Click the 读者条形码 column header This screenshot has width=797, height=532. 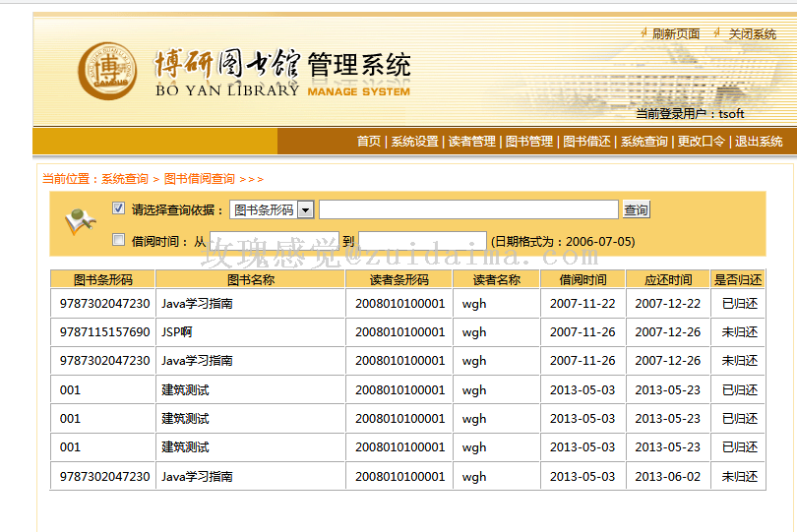tap(399, 279)
